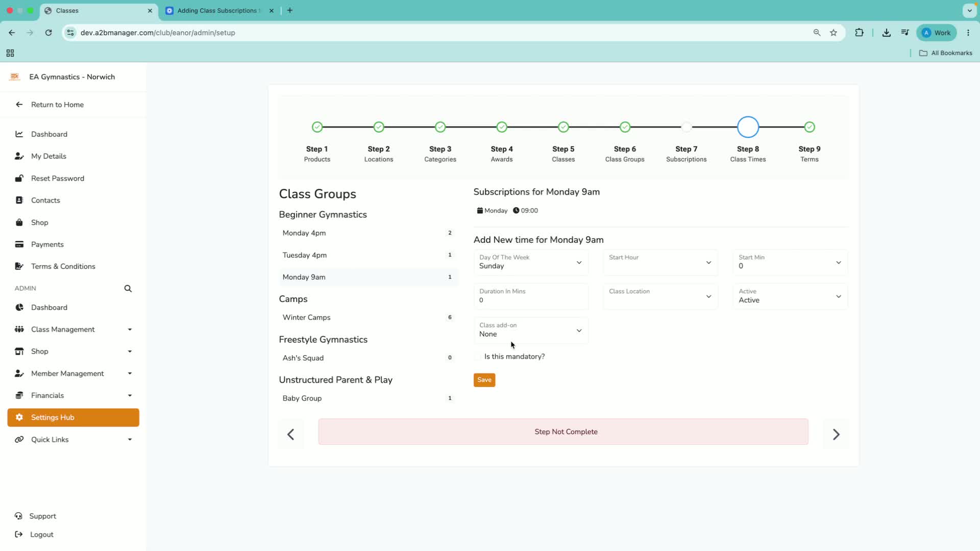
Task: Click the EA Gymnastics club logo
Action: [x=15, y=77]
